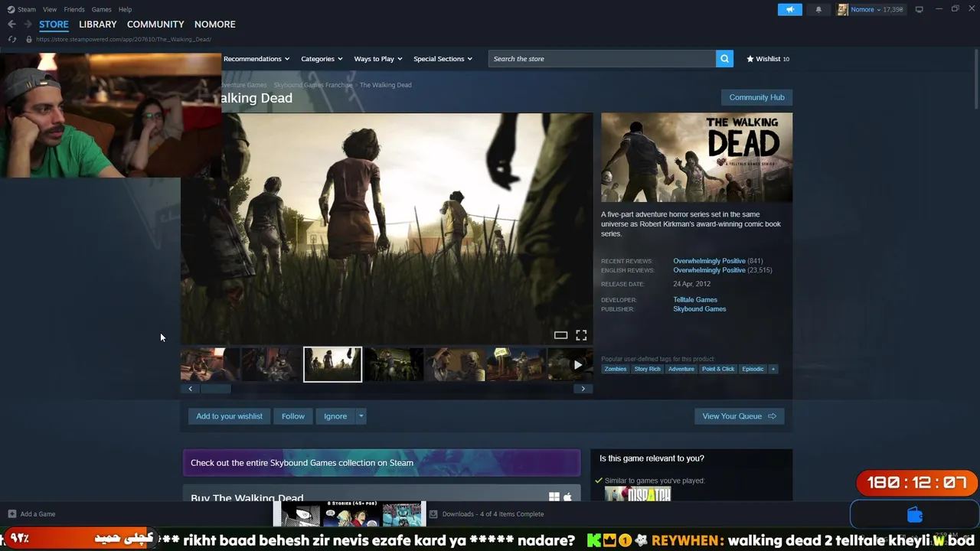980x551 pixels.
Task: Open the Games menu
Action: 101,9
